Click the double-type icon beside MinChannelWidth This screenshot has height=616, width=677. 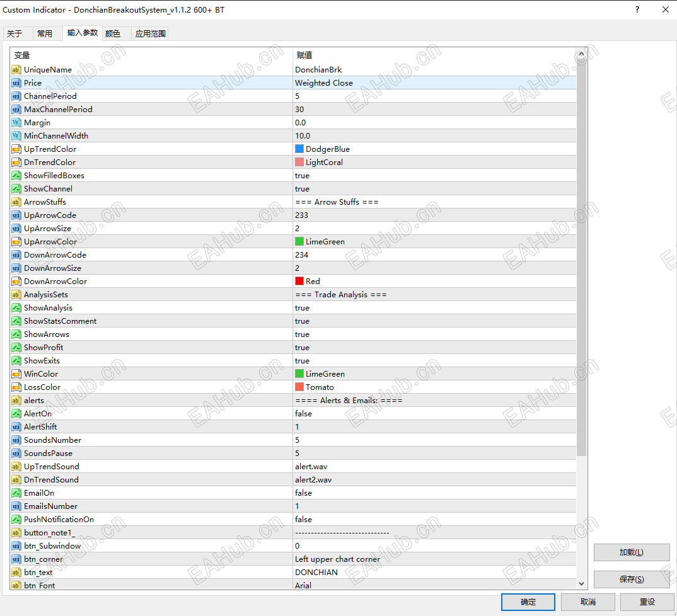(x=16, y=136)
